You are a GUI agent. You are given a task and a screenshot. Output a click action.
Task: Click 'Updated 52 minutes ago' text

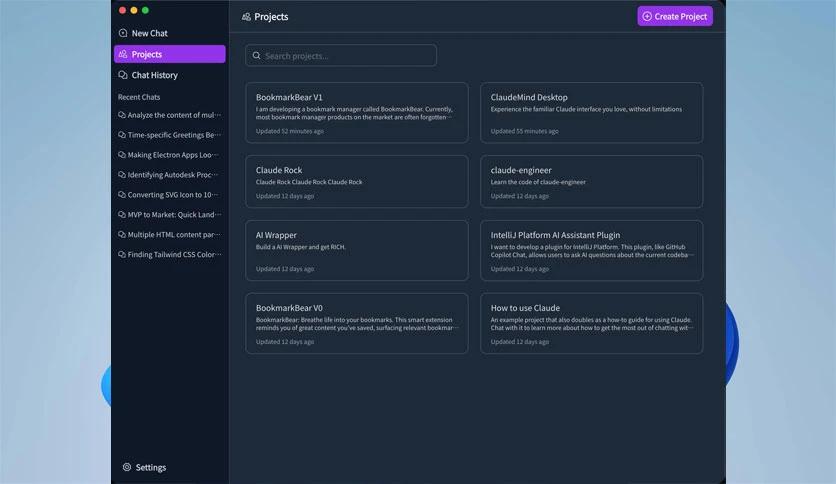coord(290,131)
